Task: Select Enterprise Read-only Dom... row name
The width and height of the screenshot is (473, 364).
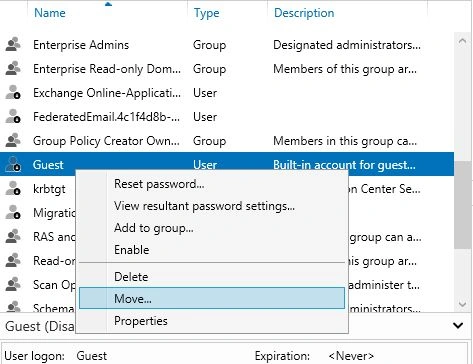Action: (107, 69)
